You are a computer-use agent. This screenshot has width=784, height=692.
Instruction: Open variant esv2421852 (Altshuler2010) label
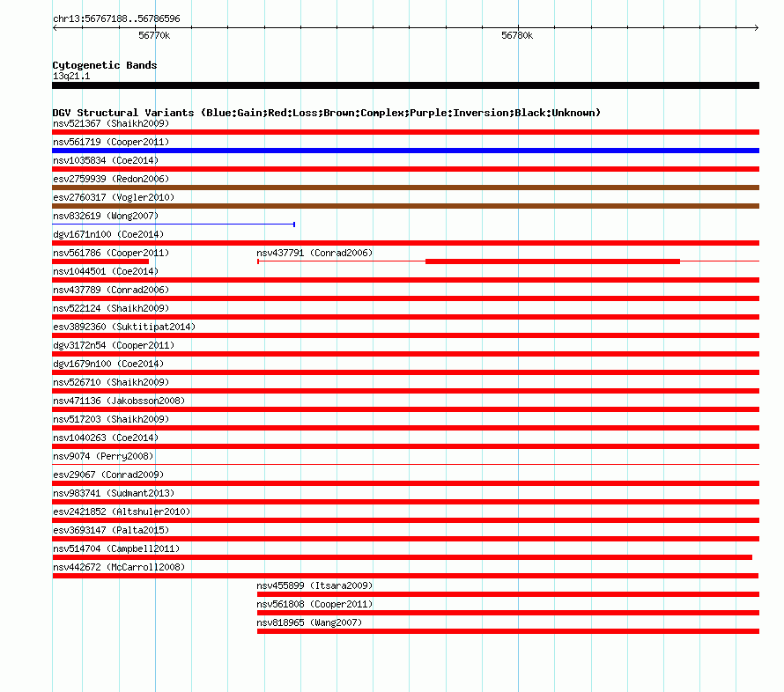122,512
